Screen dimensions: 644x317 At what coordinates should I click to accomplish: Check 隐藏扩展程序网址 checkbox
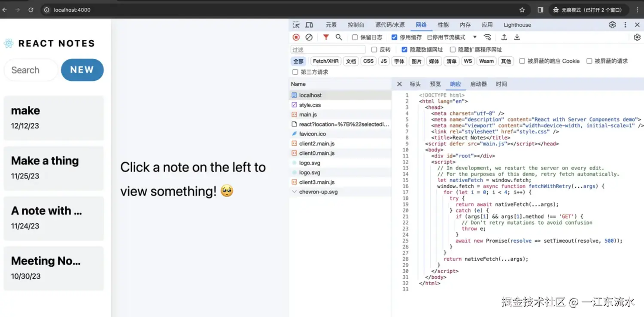pos(453,49)
